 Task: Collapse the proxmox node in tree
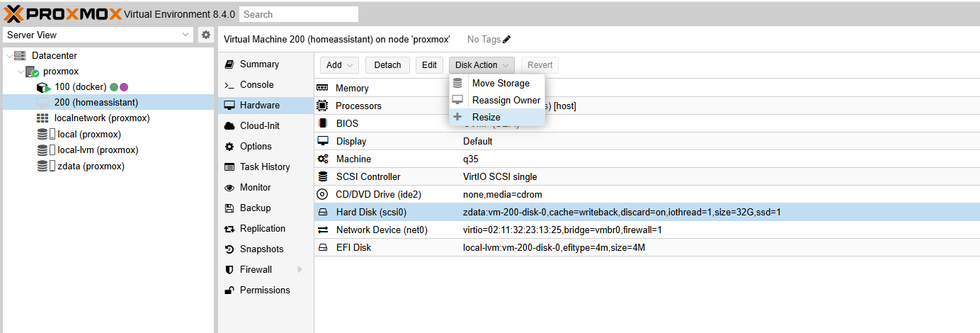pyautogui.click(x=20, y=72)
